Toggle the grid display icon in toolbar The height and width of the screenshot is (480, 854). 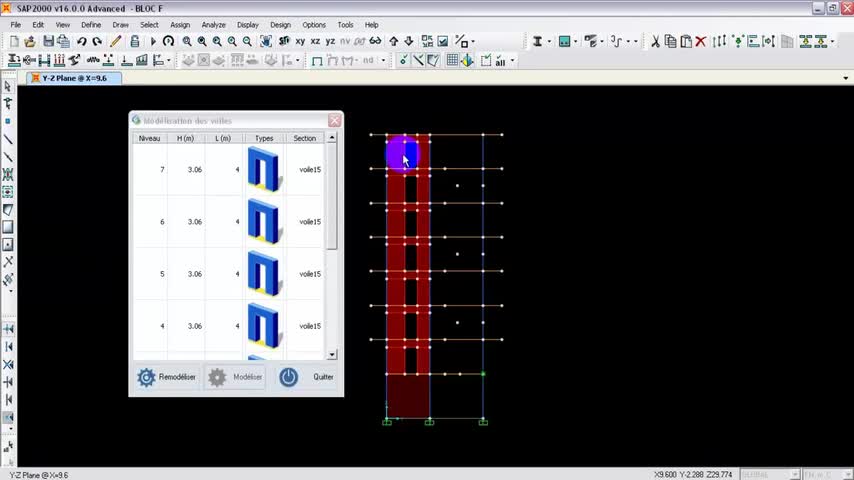452,60
